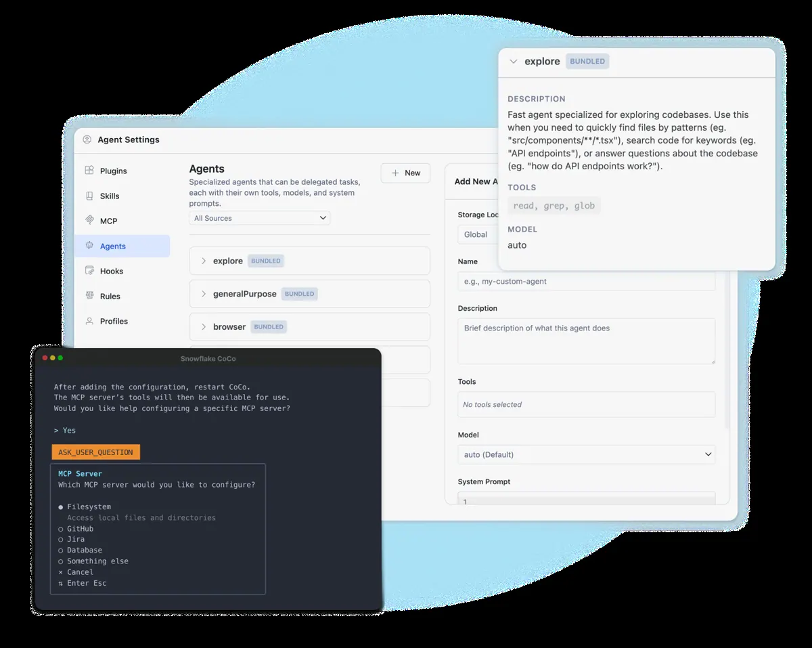Expand the generalPurpose agent row
The height and width of the screenshot is (648, 812).
pos(310,294)
